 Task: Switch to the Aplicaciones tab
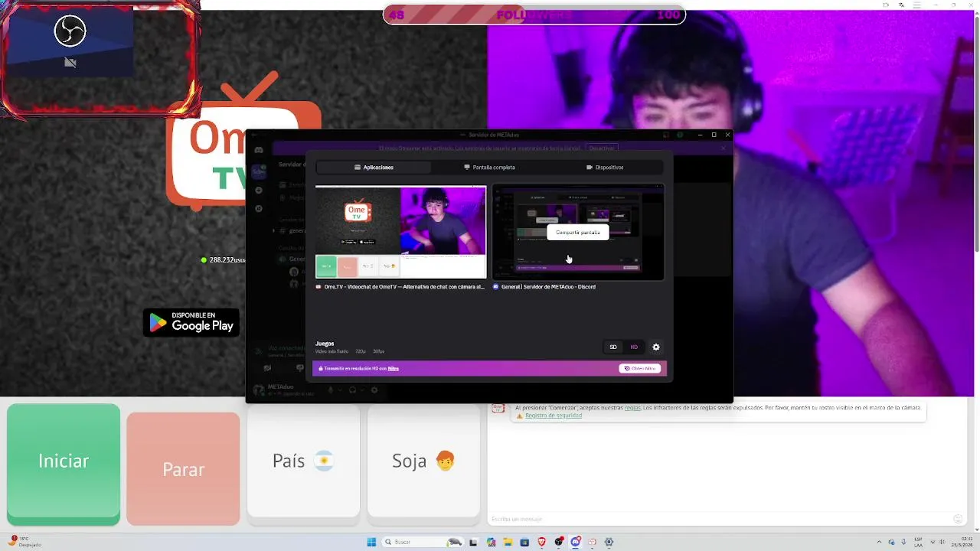pyautogui.click(x=374, y=167)
